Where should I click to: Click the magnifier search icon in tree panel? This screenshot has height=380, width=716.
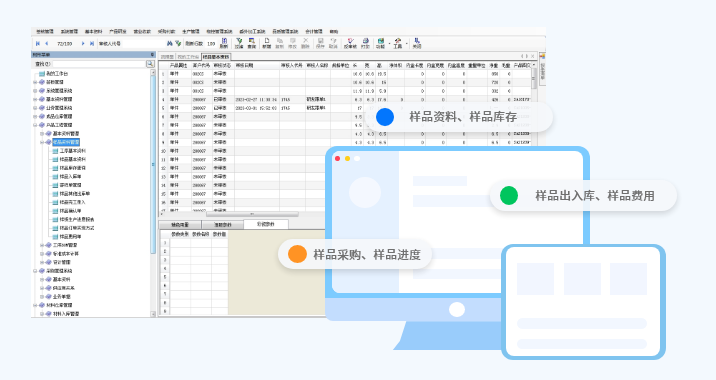pos(150,64)
